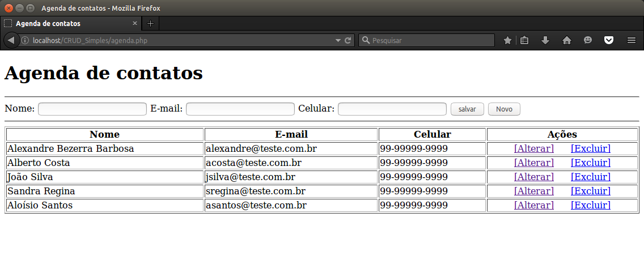644x260 pixels.
Task: Focus the E-mail input field
Action: tap(240, 109)
